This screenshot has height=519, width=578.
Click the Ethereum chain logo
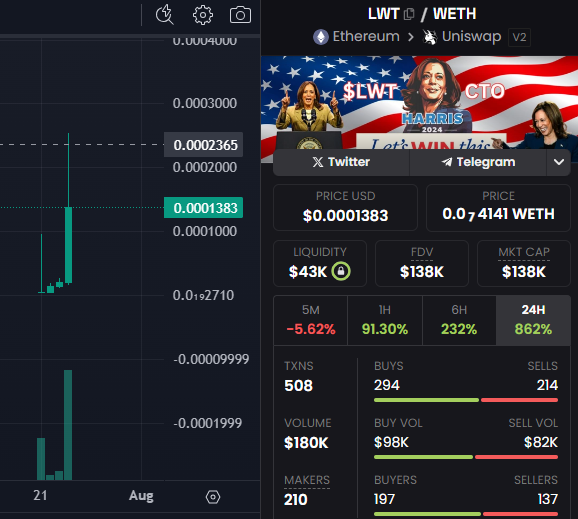coord(321,37)
